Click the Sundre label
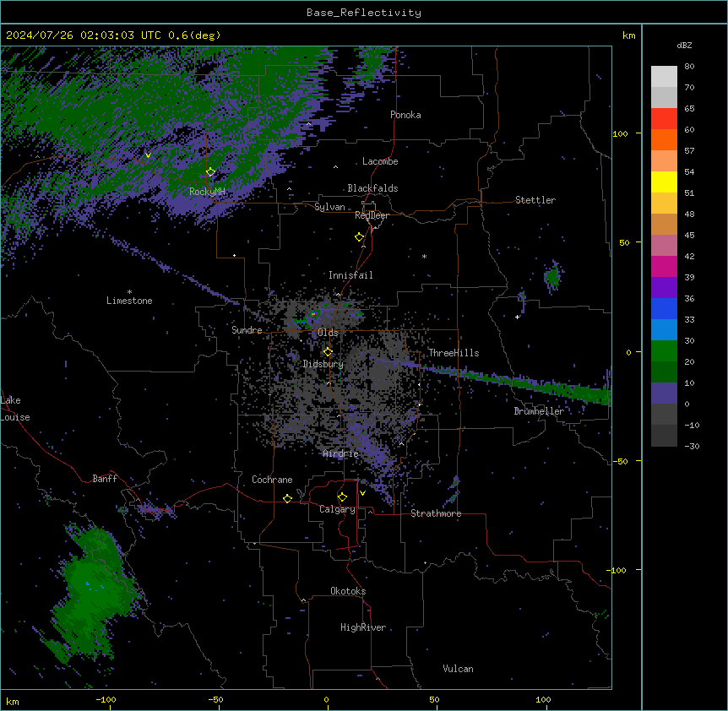This screenshot has height=711, width=728. pyautogui.click(x=247, y=330)
